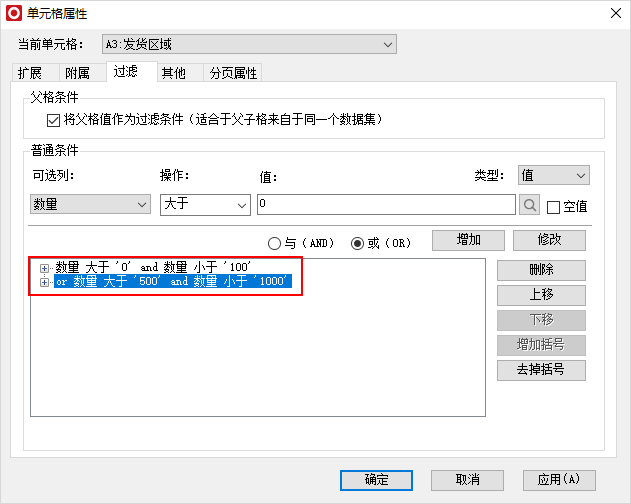Viewport: 631px width, 504px height.
Task: Click the 值 input field containing 0
Action: coord(386,204)
